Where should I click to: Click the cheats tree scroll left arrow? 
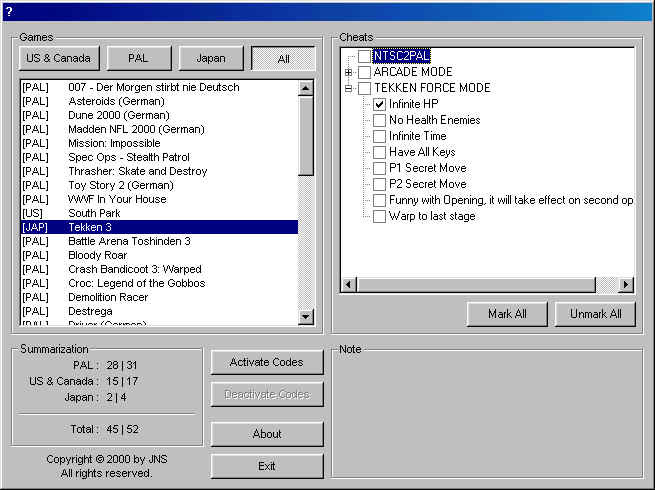(x=348, y=284)
